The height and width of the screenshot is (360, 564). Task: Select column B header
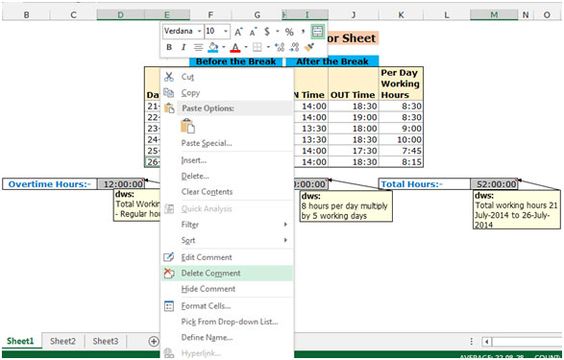[26, 15]
